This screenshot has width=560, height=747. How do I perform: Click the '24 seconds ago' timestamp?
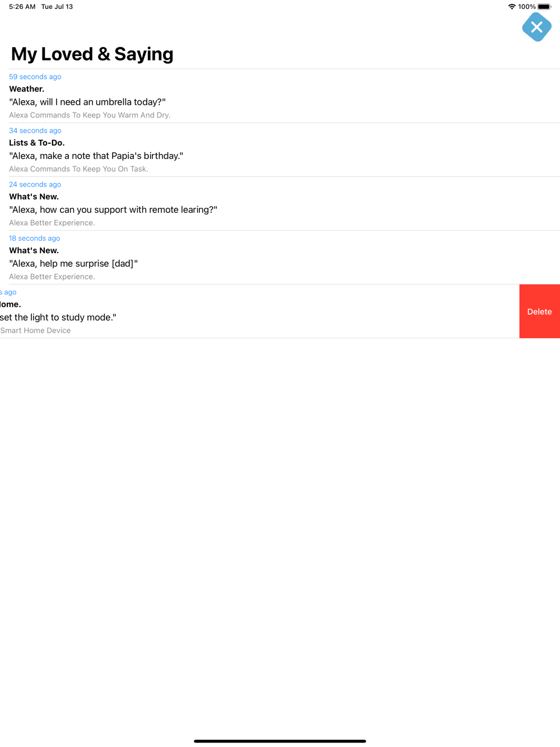(35, 184)
